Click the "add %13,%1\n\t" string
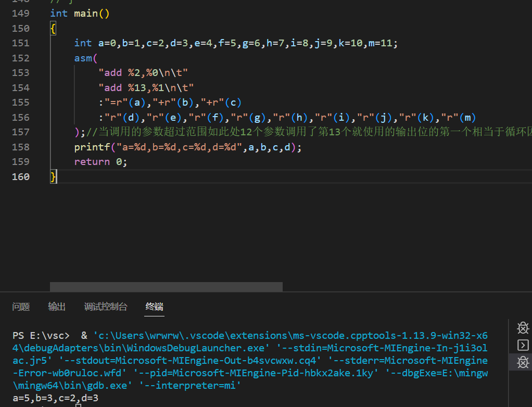The image size is (532, 407). click(146, 88)
